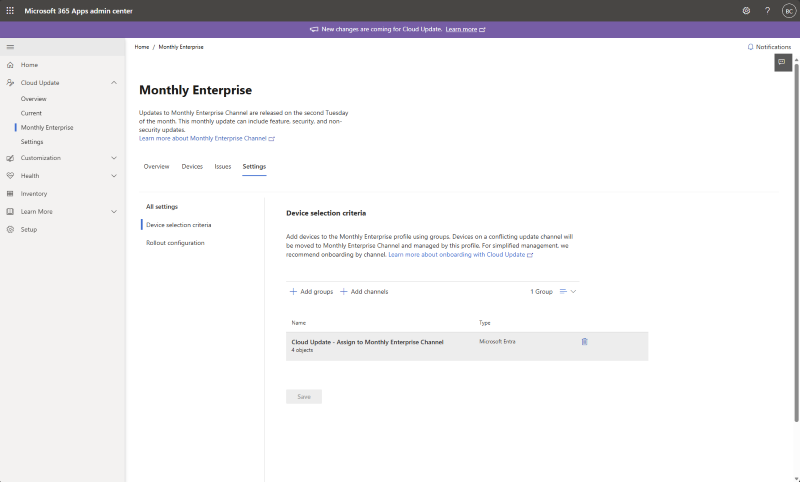
Task: Click the 1 Group count label
Action: 541,292
